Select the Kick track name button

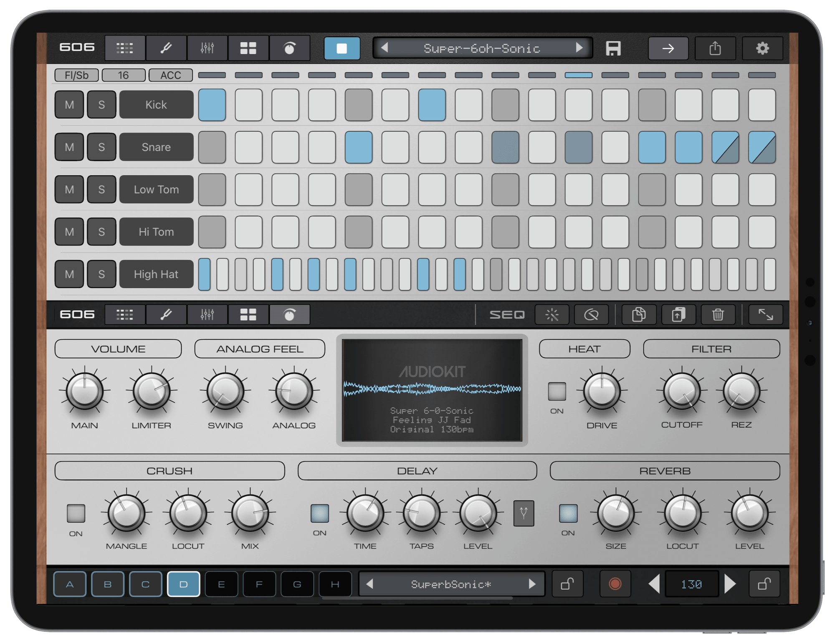pyautogui.click(x=156, y=105)
